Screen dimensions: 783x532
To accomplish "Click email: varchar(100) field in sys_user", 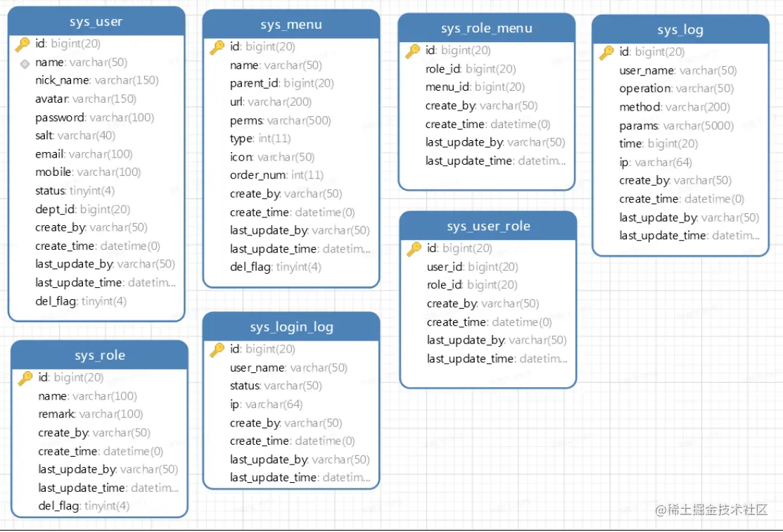I will coord(84,154).
